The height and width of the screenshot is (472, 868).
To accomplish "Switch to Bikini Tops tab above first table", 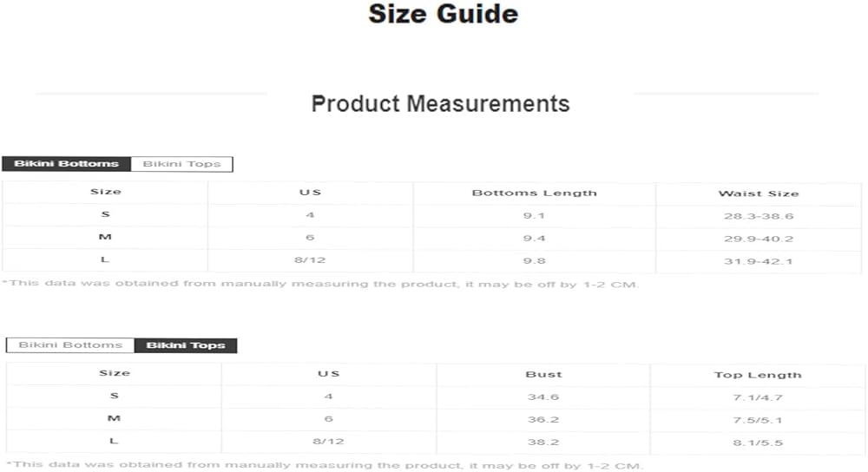I will point(181,164).
